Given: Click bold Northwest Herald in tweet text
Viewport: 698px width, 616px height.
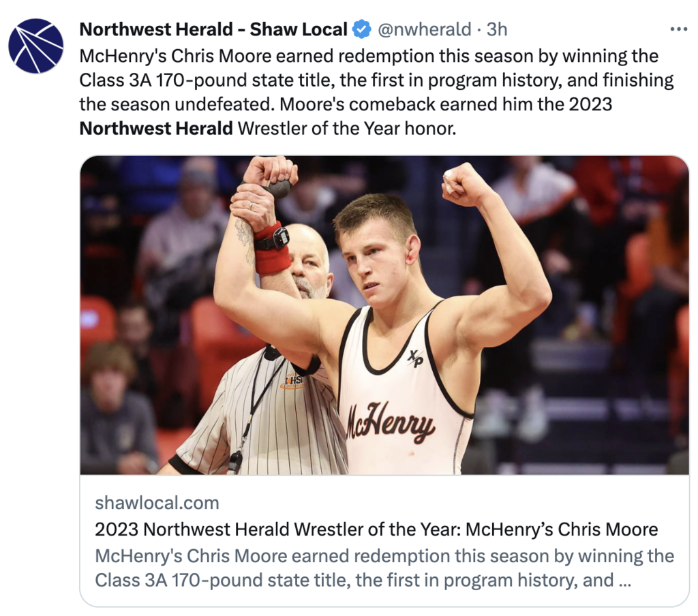Looking at the screenshot, I should pos(156,129).
